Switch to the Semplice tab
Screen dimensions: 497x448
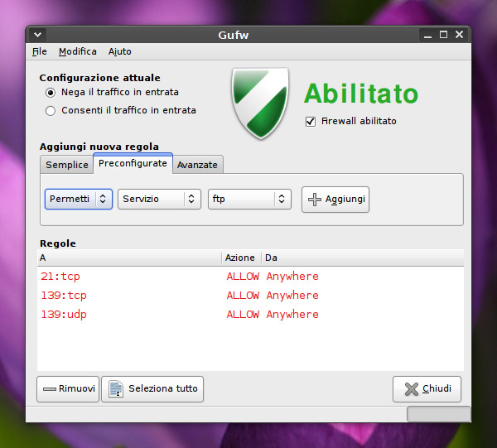pyautogui.click(x=67, y=165)
